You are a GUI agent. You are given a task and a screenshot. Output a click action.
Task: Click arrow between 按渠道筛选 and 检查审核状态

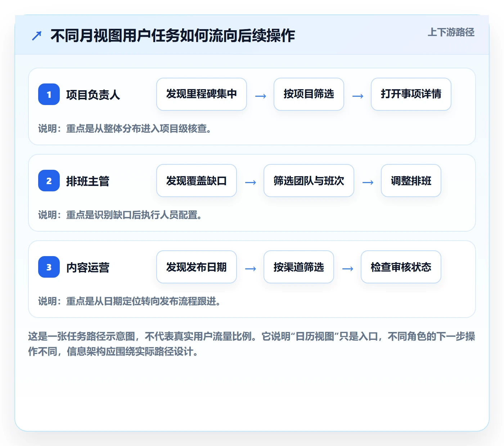(x=348, y=269)
